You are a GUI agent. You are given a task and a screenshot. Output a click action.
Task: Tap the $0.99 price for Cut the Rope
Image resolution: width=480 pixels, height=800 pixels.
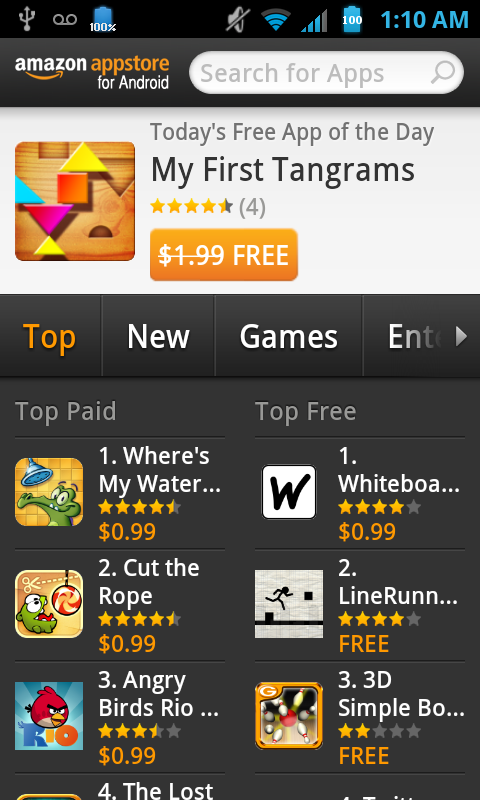pyautogui.click(x=127, y=643)
